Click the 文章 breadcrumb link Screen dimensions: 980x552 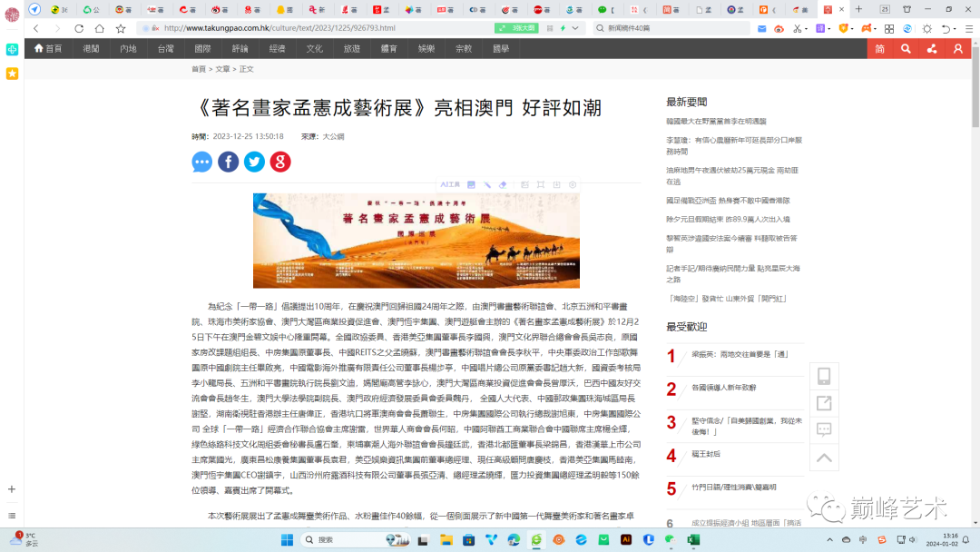pos(222,69)
